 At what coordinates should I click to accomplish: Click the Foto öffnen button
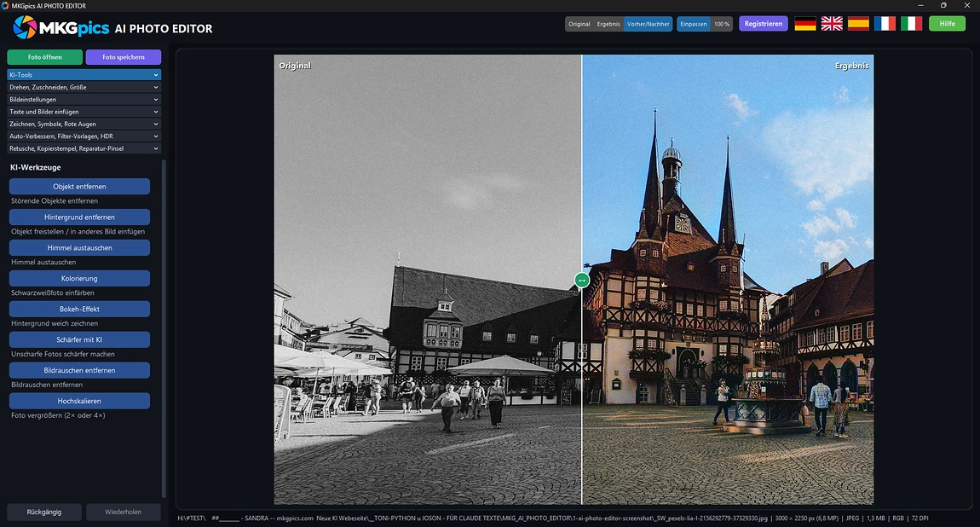pyautogui.click(x=44, y=57)
